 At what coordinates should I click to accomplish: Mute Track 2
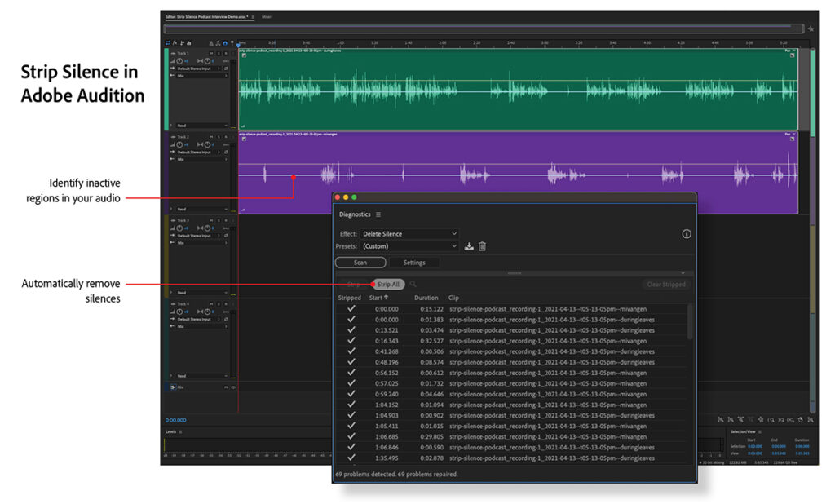[211, 137]
